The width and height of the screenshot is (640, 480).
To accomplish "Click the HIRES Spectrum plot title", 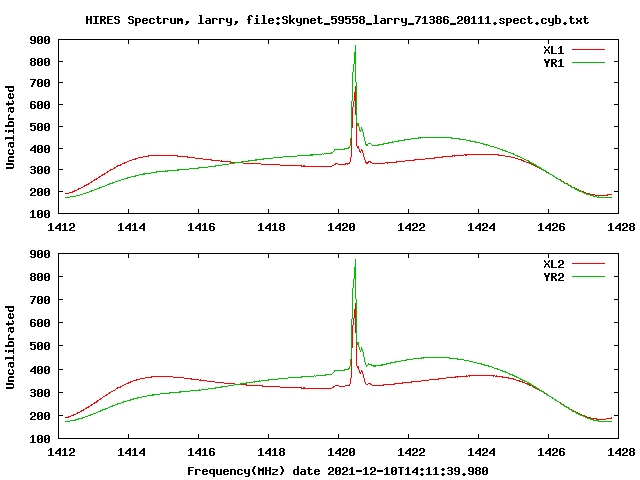I will point(337,20).
